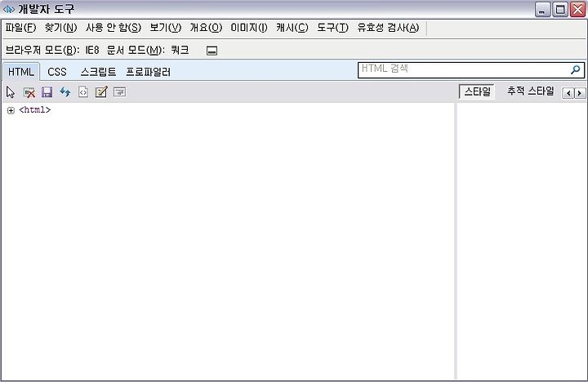Switch to the 스크립트 tab
Screen dimensions: 588x382
click(98, 72)
